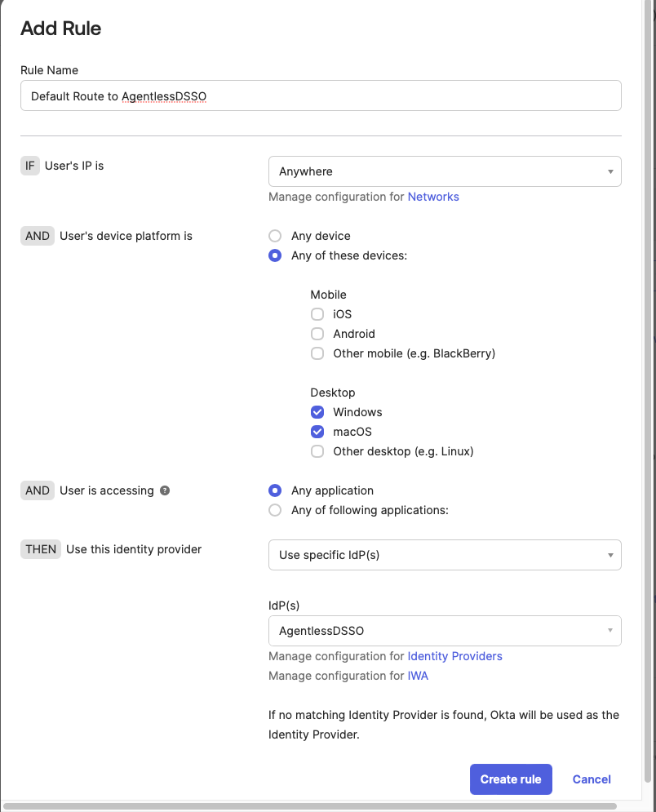Open the AgentlessDSSO IdP(s) dropdown
656x812 pixels.
(445, 631)
